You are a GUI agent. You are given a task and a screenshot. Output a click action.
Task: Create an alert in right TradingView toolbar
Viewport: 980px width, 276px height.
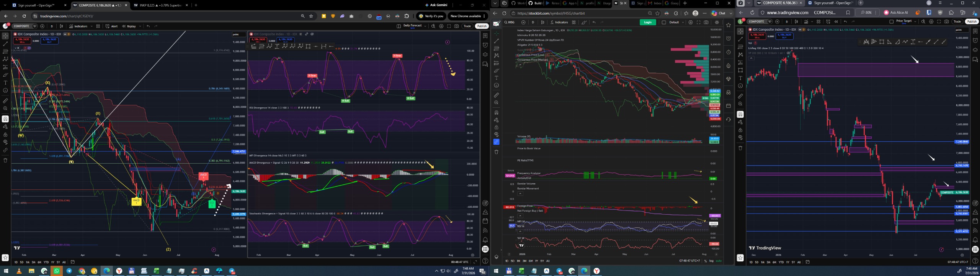coord(828,22)
